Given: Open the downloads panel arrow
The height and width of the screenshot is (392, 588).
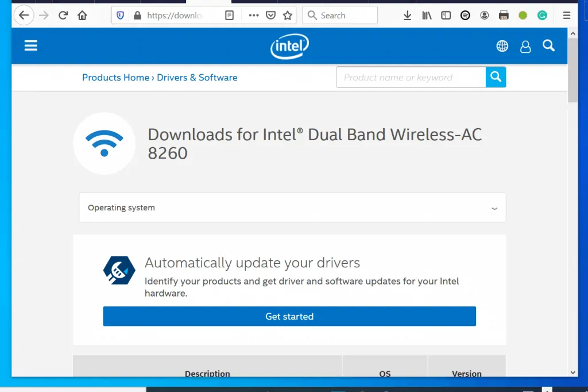Looking at the screenshot, I should coord(407,16).
